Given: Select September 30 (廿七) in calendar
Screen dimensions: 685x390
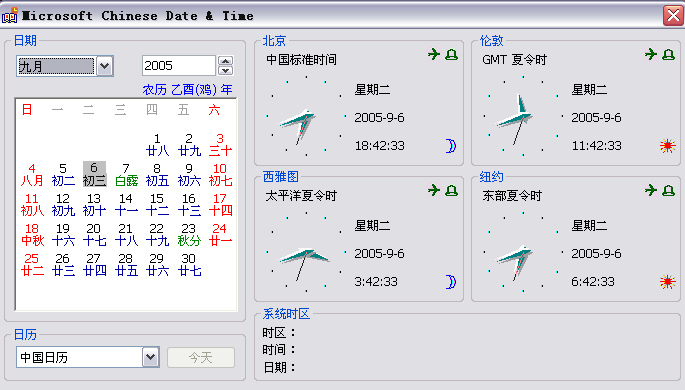Looking at the screenshot, I should click(x=189, y=265).
